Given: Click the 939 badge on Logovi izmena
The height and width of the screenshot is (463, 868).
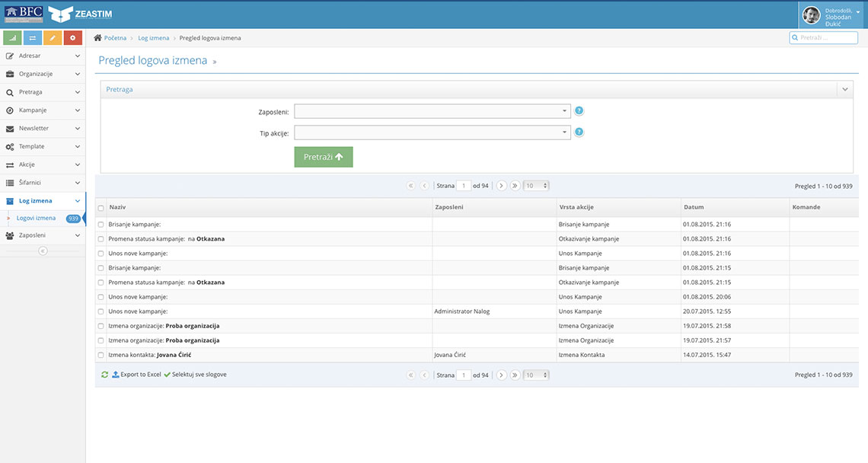Looking at the screenshot, I should pos(73,219).
